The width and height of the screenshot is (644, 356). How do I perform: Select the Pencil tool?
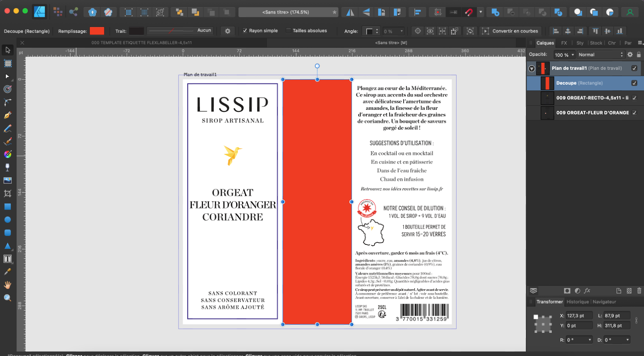click(x=8, y=128)
